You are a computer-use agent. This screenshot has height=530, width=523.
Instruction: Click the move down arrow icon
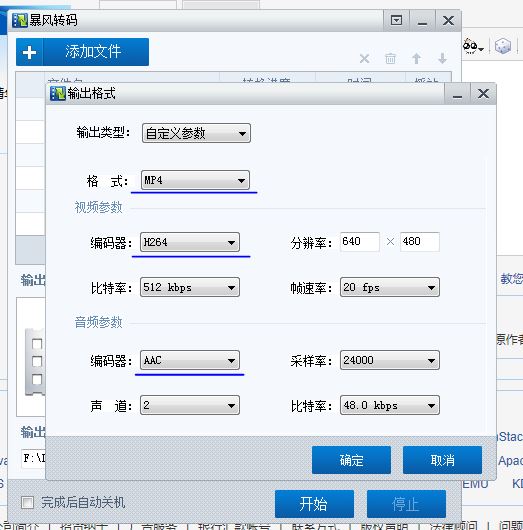[x=442, y=58]
